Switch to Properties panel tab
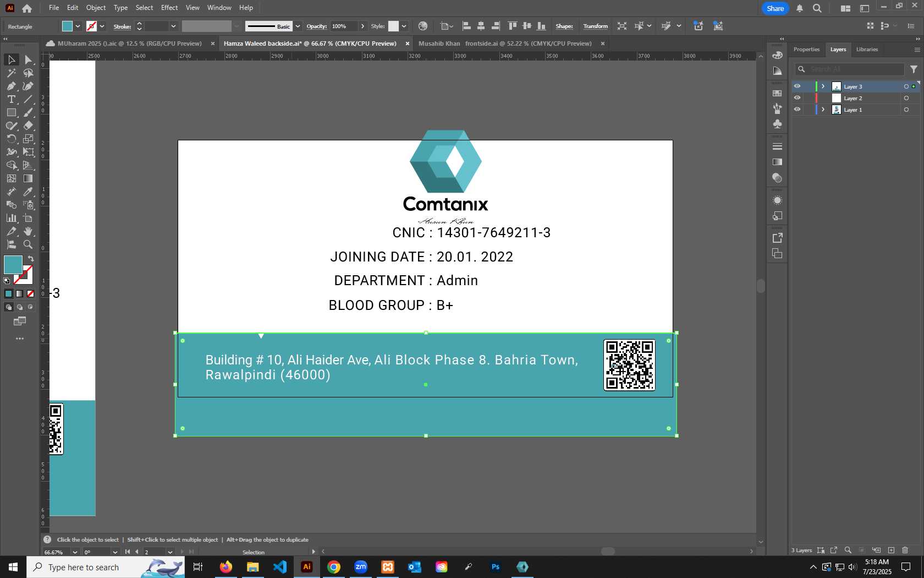Viewport: 924px width, 578px height. click(806, 50)
